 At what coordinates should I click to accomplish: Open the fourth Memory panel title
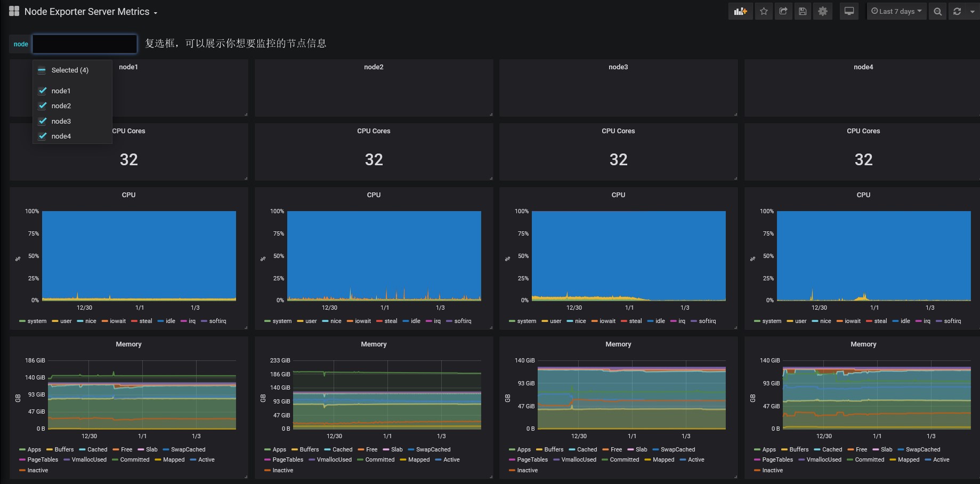point(863,344)
